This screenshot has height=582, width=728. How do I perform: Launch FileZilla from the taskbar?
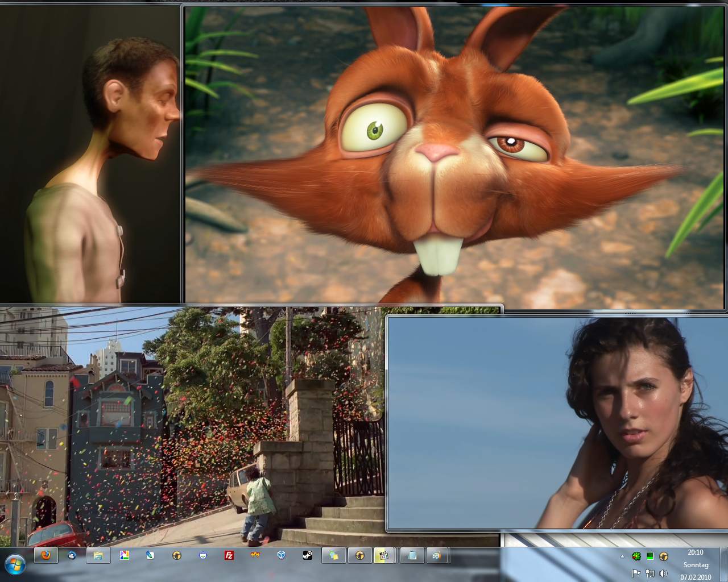pyautogui.click(x=229, y=555)
